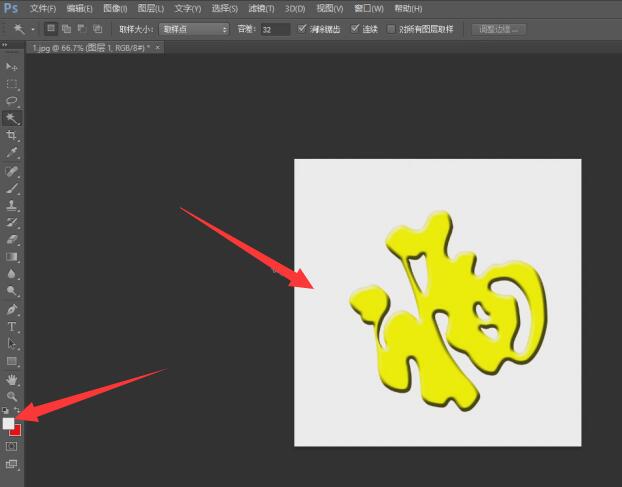Open the File menu
This screenshot has width=622, height=487.
pos(43,8)
